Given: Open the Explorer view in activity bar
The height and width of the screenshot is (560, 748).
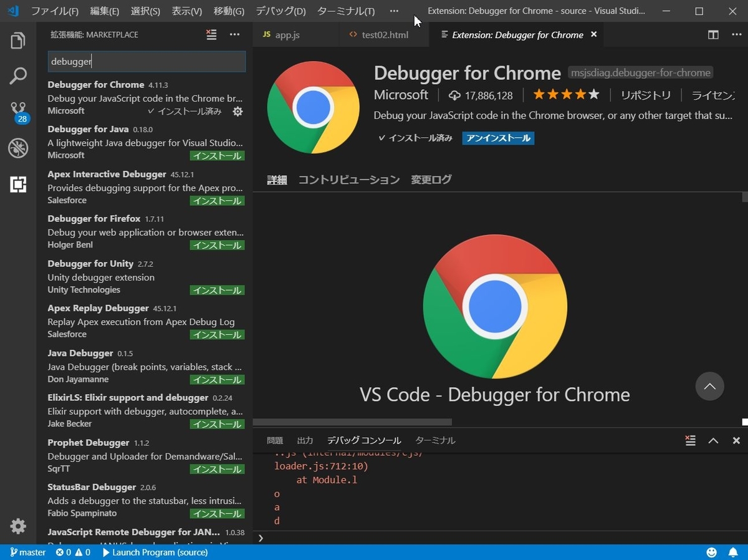Looking at the screenshot, I should coord(18,41).
